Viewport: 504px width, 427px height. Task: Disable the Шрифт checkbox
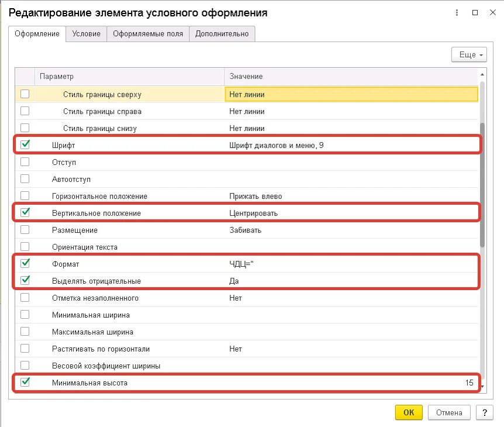coord(25,144)
